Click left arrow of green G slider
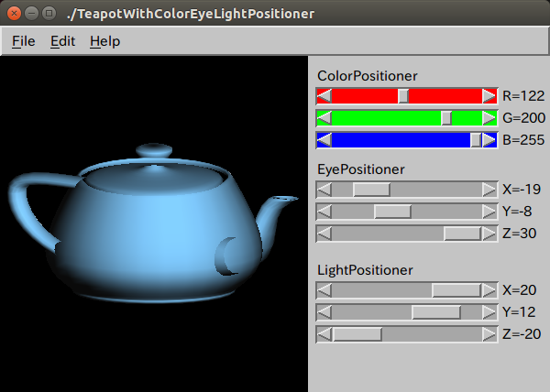The width and height of the screenshot is (550, 392). coord(324,118)
